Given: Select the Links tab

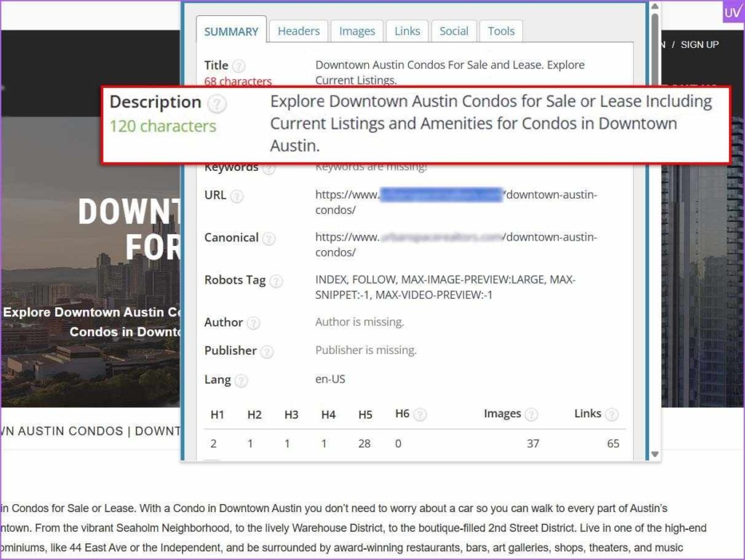Looking at the screenshot, I should pos(407,31).
